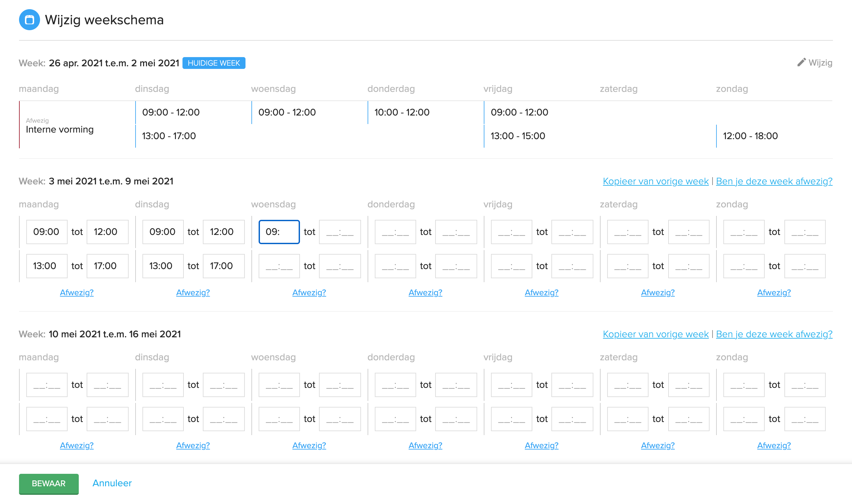Select the focused woensdag 09: input field
This screenshot has width=852, height=504.
pyautogui.click(x=279, y=232)
